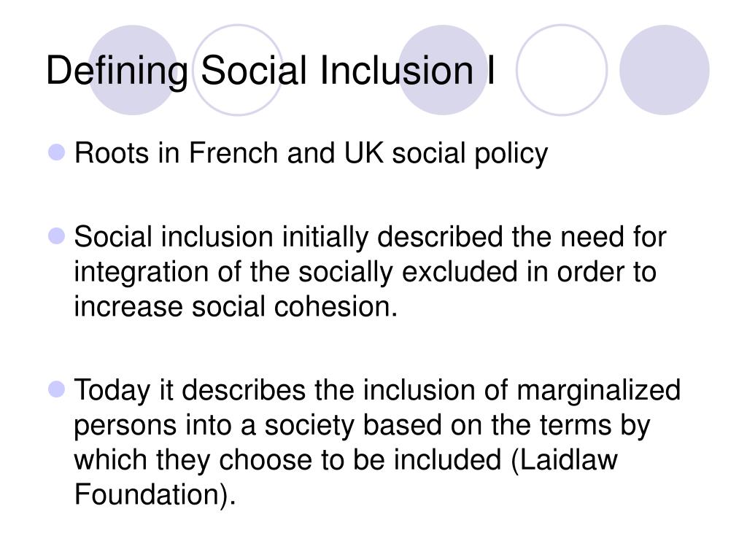Click the word "marginalized" in the third bullet

(598, 391)
